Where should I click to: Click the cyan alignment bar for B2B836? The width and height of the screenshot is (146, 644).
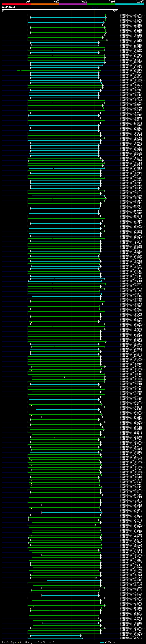(x=71, y=595)
